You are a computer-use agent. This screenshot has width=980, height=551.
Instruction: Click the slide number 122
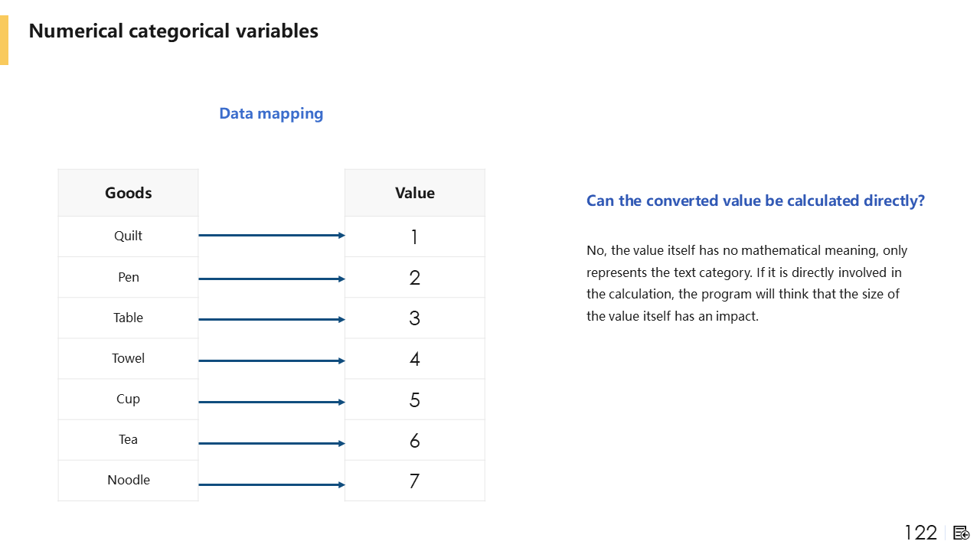pos(920,533)
